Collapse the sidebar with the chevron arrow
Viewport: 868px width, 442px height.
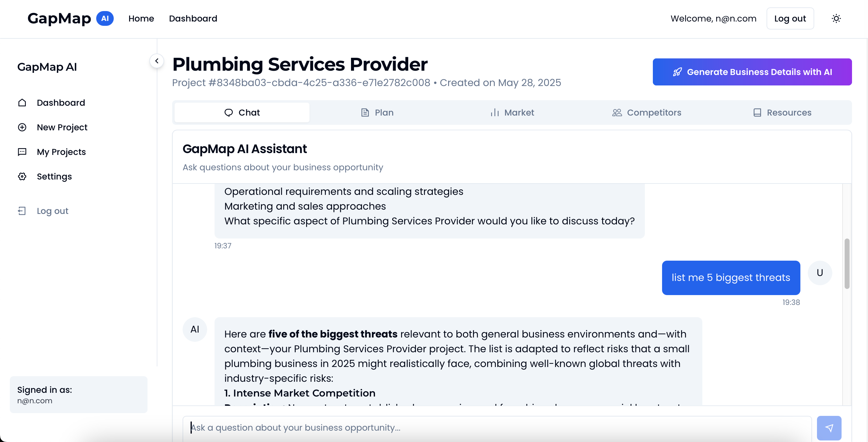(157, 61)
